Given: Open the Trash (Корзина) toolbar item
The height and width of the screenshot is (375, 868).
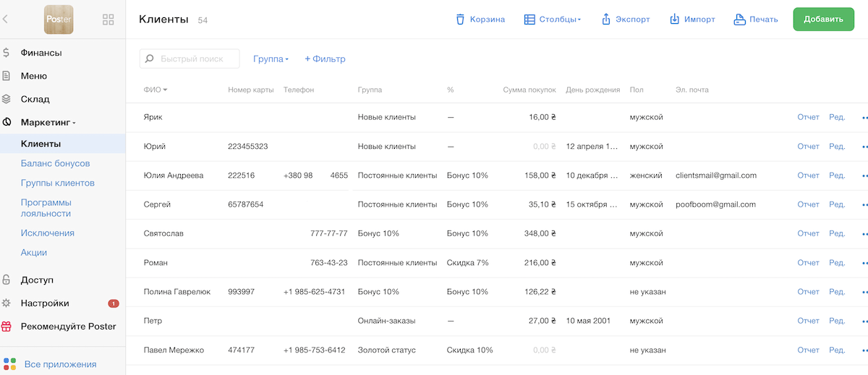Looking at the screenshot, I should [x=480, y=20].
